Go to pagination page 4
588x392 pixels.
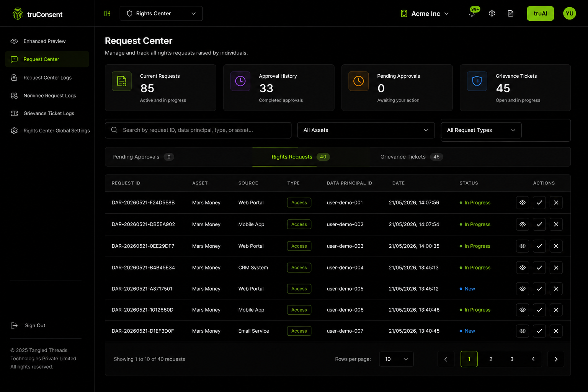coord(533,359)
